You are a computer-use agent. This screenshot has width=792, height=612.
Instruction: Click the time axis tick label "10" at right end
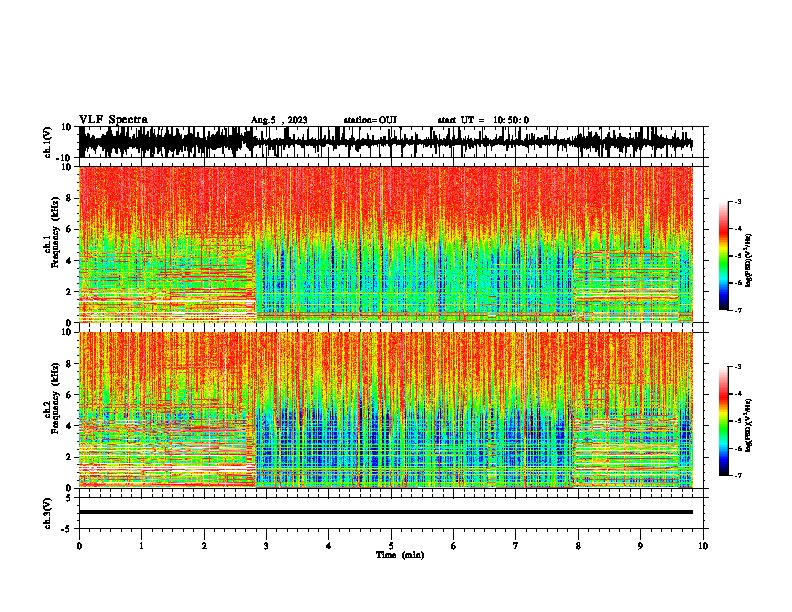[703, 546]
